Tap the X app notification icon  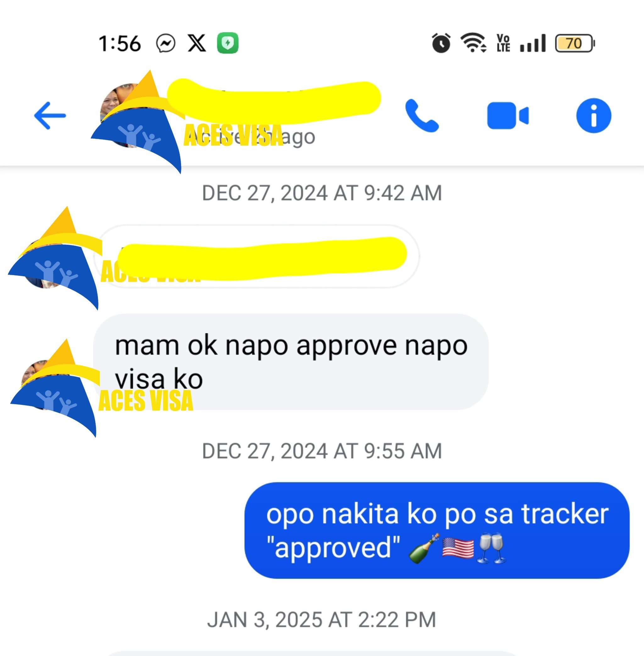[197, 43]
